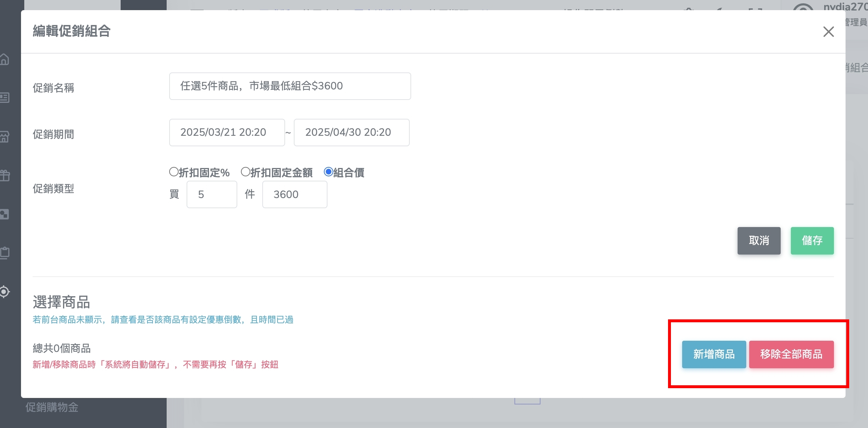Close the 編輯促銷組合 dialog with X
This screenshot has width=868, height=428.
pyautogui.click(x=828, y=32)
